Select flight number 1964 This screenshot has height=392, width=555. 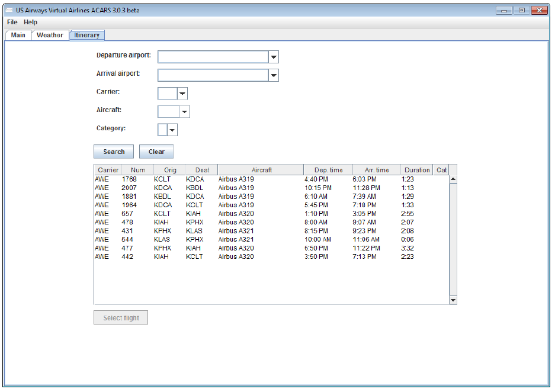[129, 205]
